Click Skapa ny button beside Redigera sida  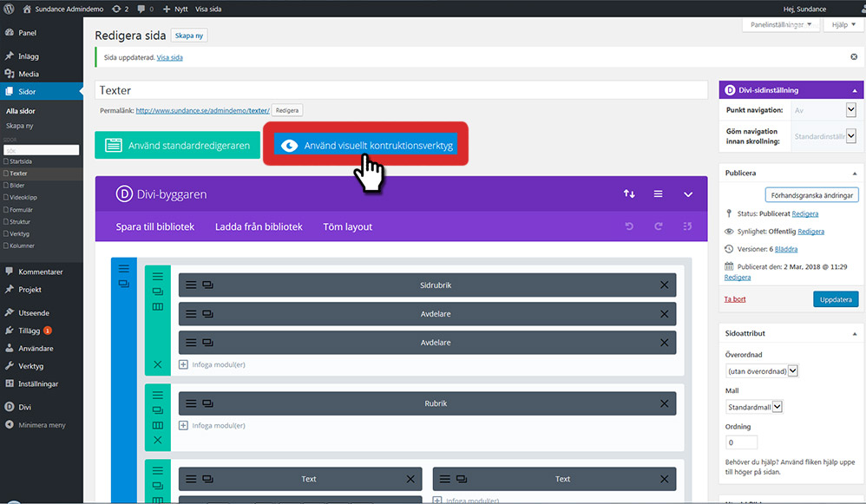point(189,36)
